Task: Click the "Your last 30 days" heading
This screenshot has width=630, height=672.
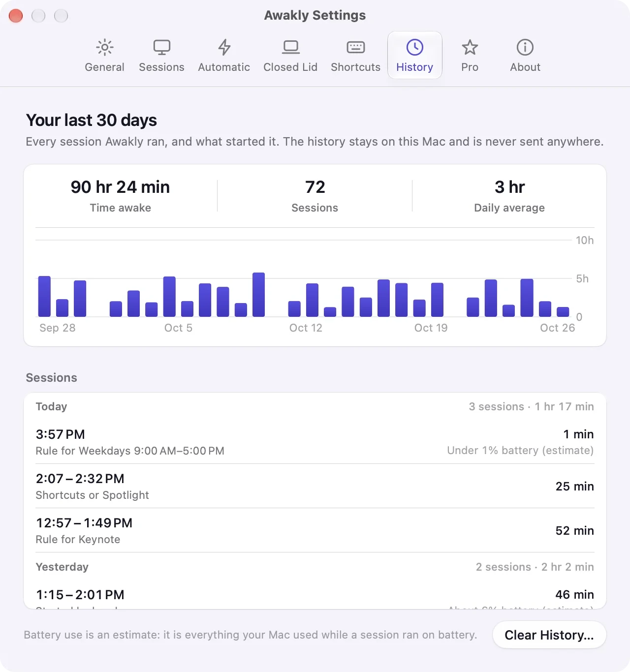Action: tap(92, 120)
